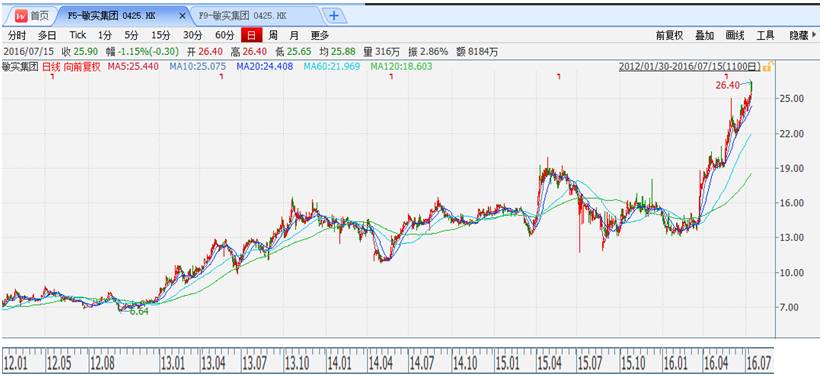Jump to 12.01 on the timeline

[x=15, y=363]
